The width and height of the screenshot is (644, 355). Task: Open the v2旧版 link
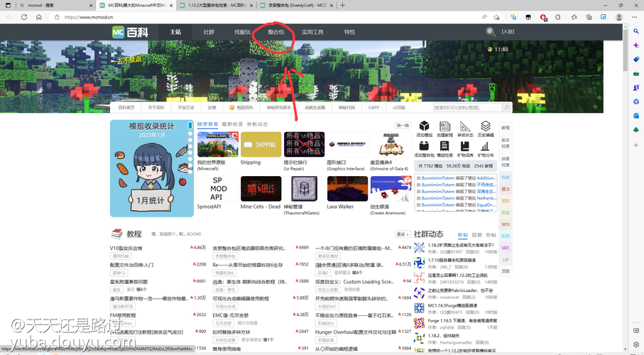pyautogui.click(x=399, y=108)
